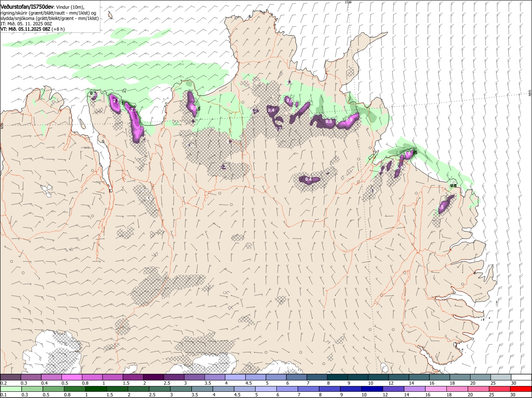
Task: Pick the 0.3 swatch in the bottom rain legend row
Action: [32, 389]
